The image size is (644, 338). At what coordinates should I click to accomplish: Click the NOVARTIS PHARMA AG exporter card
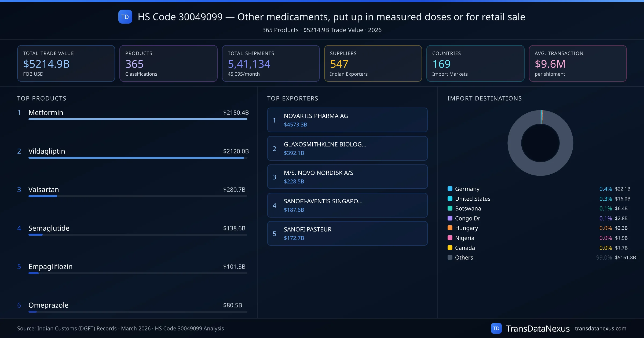click(347, 120)
